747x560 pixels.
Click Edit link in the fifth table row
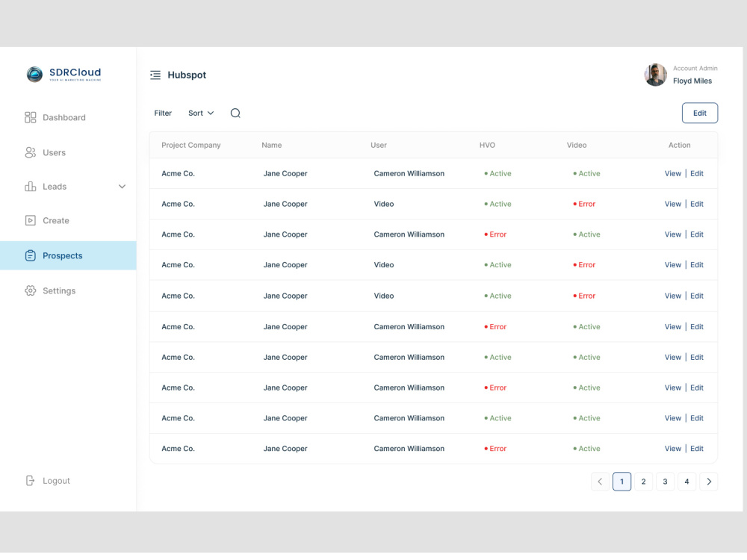tap(697, 296)
